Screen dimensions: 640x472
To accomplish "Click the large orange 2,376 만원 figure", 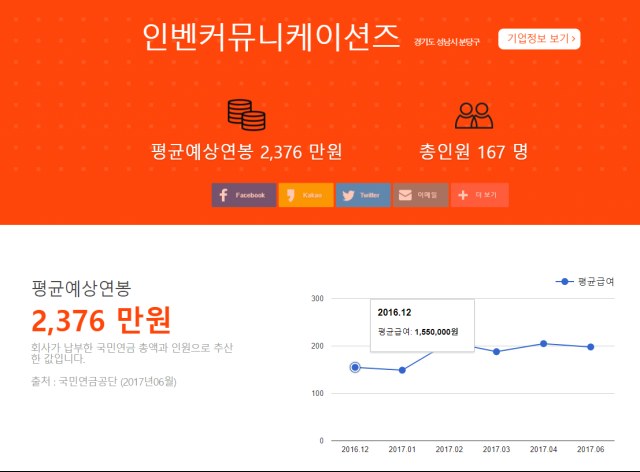I will pyautogui.click(x=101, y=320).
